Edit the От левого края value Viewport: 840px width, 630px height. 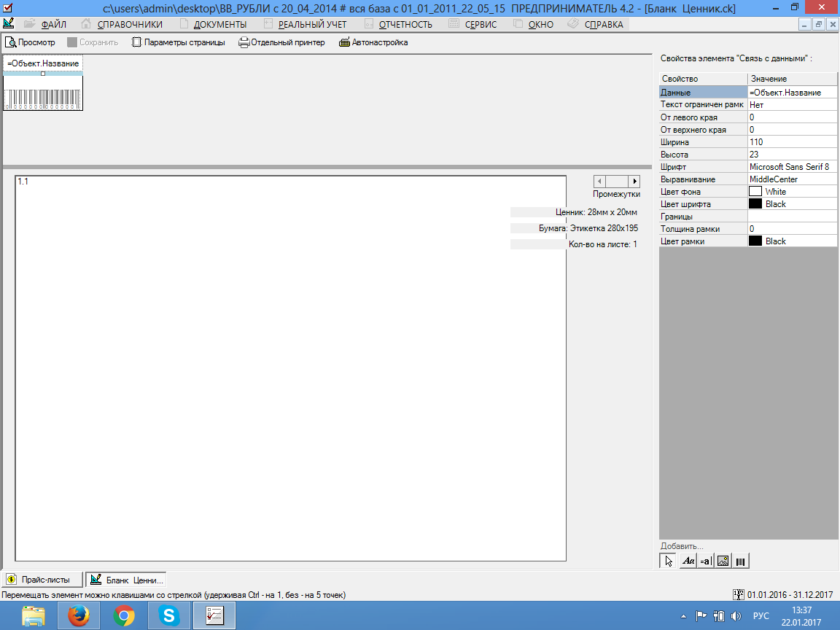(792, 117)
